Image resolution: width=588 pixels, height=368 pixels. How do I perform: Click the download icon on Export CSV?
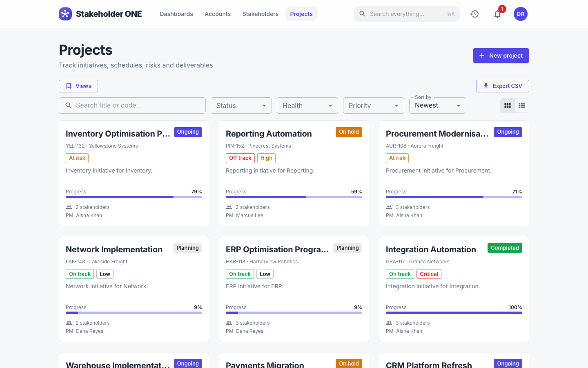(x=486, y=86)
